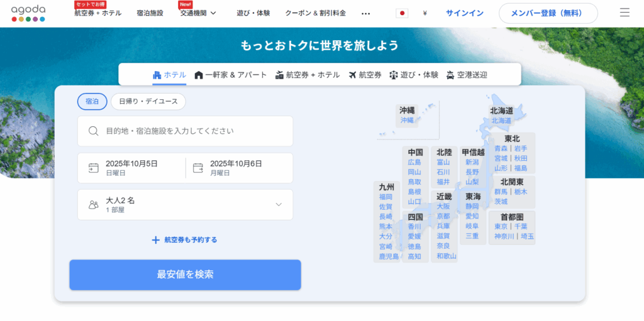
Task: Click the guests people icon
Action: (x=94, y=205)
